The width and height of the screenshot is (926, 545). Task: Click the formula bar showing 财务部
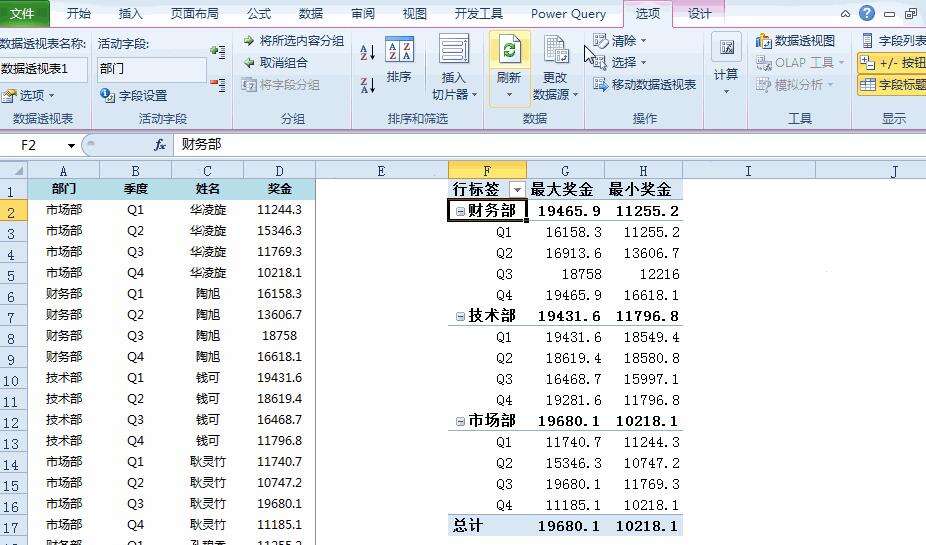tap(549, 145)
